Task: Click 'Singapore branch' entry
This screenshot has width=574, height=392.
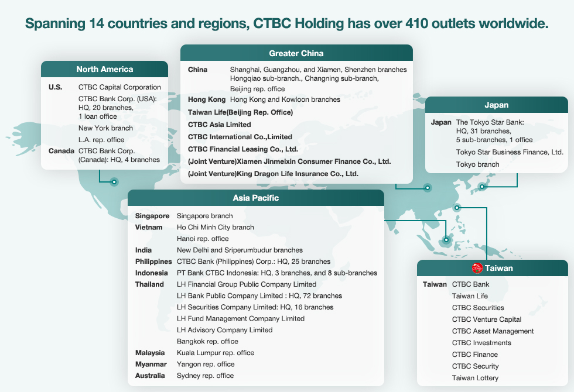Action: point(204,216)
